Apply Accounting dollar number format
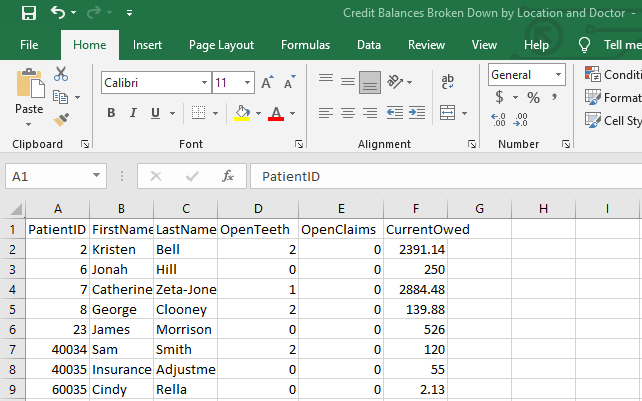Image resolution: width=642 pixels, height=401 pixels. tap(501, 98)
